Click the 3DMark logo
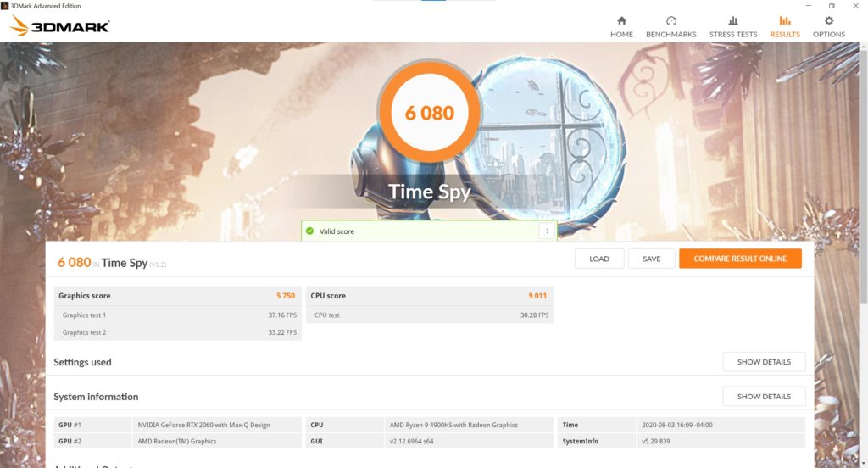 coord(59,26)
